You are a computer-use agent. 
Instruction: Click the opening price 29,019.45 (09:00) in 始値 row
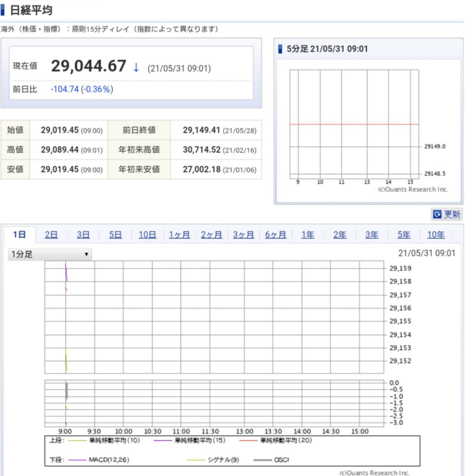click(71, 130)
